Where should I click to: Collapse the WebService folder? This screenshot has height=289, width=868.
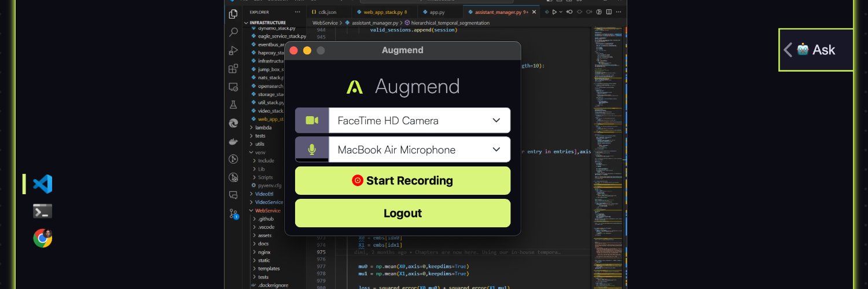tap(267, 210)
